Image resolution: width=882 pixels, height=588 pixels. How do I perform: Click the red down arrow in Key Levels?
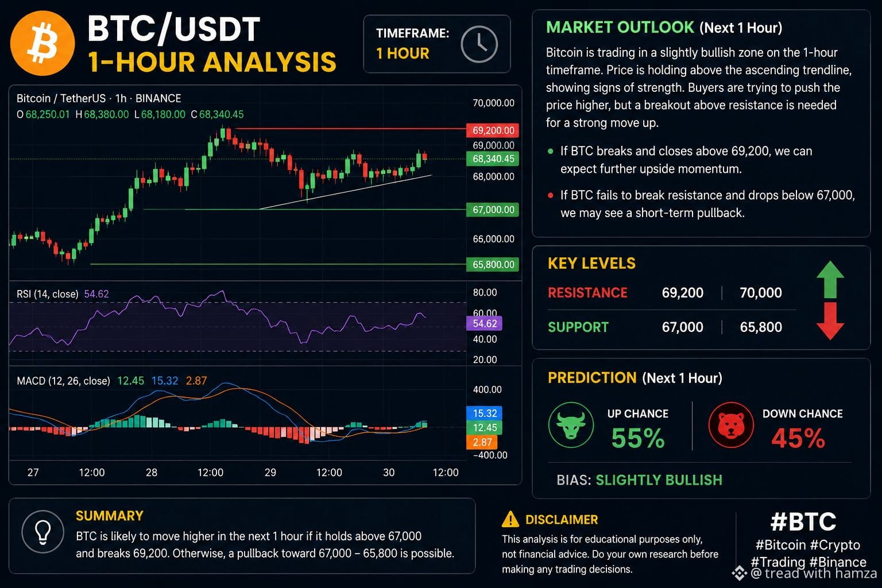[830, 321]
